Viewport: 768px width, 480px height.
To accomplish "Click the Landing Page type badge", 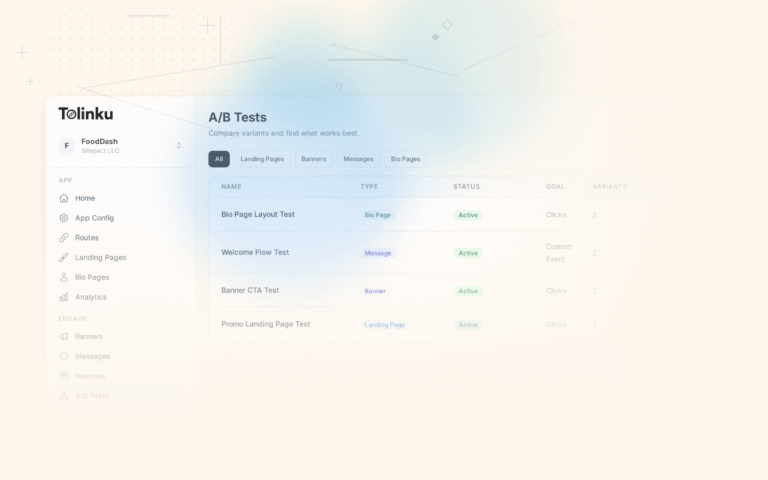I will tap(384, 325).
